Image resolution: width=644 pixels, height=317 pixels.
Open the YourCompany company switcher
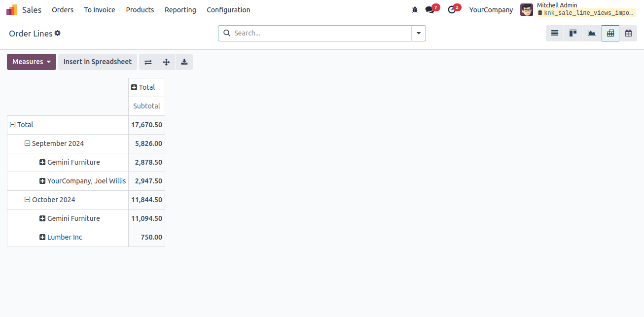coord(491,10)
